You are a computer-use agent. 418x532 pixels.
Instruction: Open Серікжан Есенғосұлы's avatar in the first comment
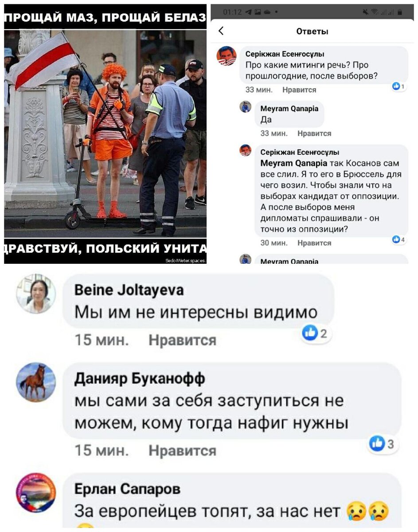[226, 56]
